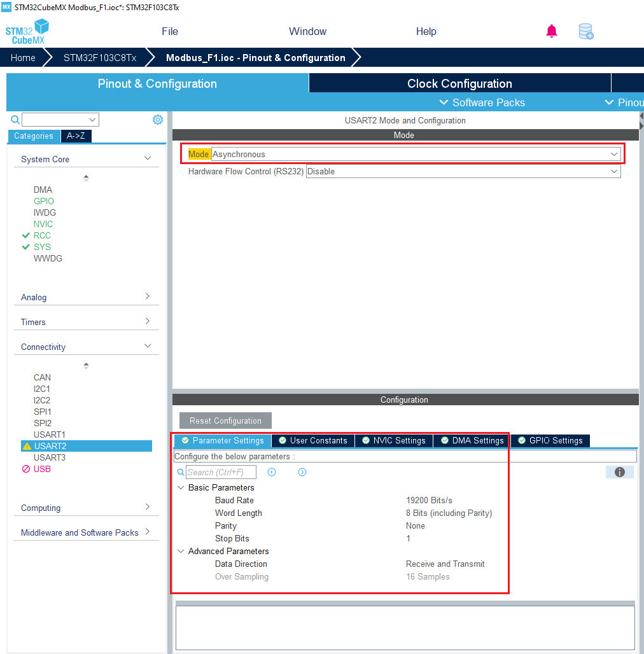This screenshot has width=644, height=654.
Task: Click the database update icon
Action: coord(585,31)
